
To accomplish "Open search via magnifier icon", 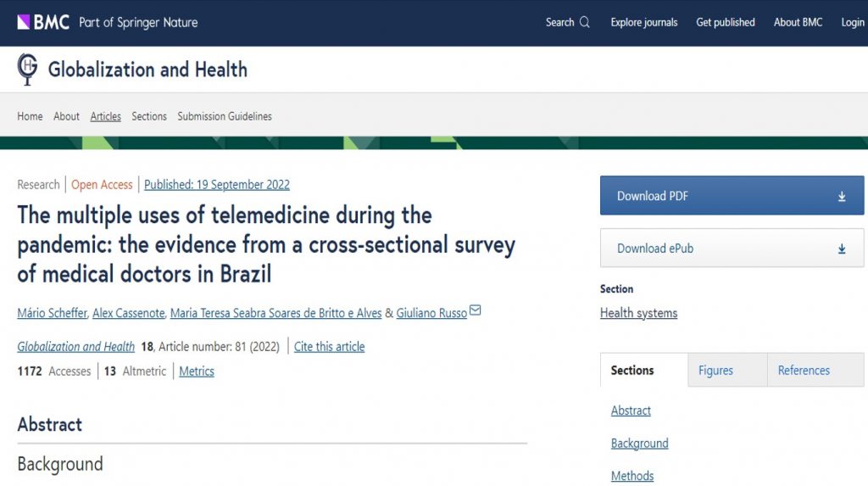I will [x=584, y=23].
